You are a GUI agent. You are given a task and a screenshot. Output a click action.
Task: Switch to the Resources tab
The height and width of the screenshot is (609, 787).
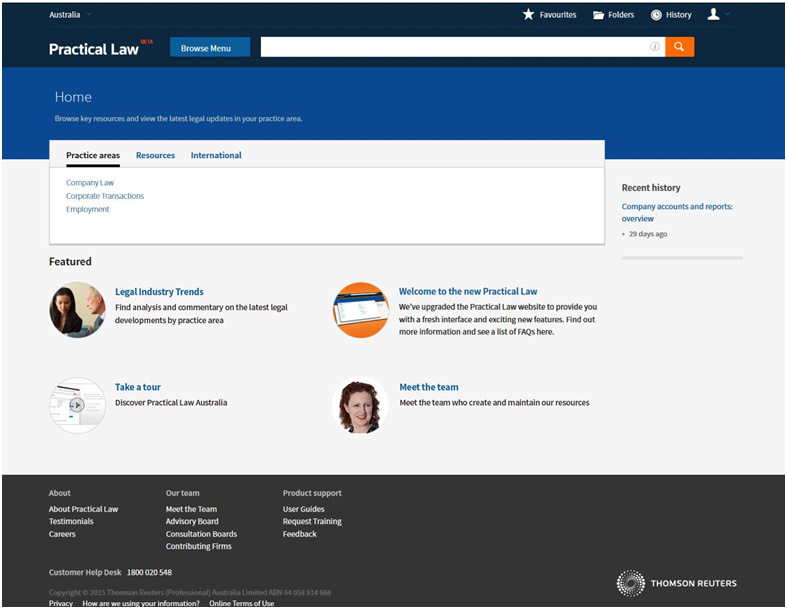(155, 155)
